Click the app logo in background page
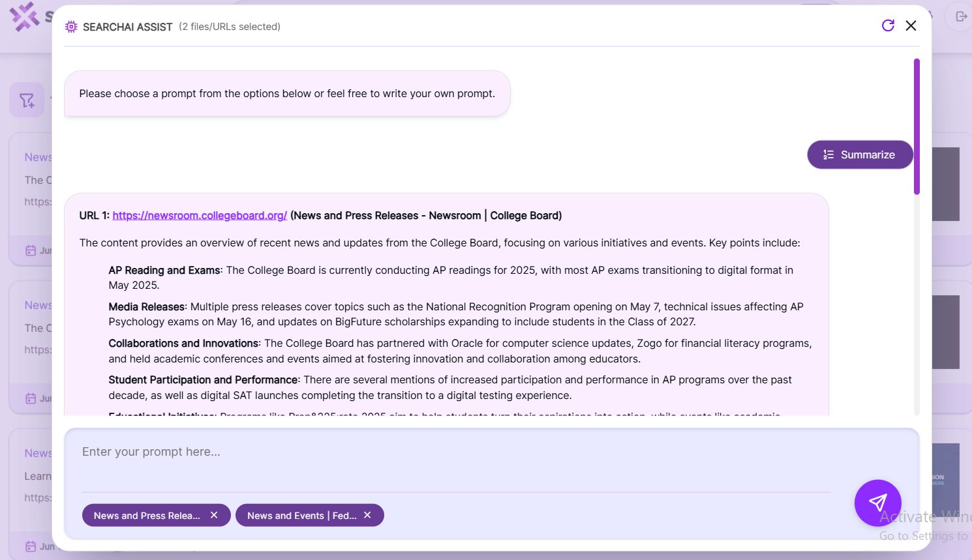Viewport: 972px width, 560px height. (25, 17)
